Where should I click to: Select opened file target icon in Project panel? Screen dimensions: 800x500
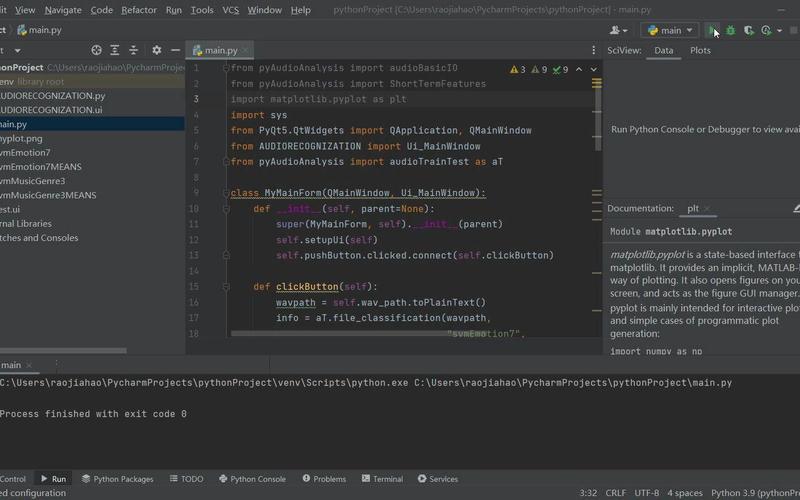[96, 50]
